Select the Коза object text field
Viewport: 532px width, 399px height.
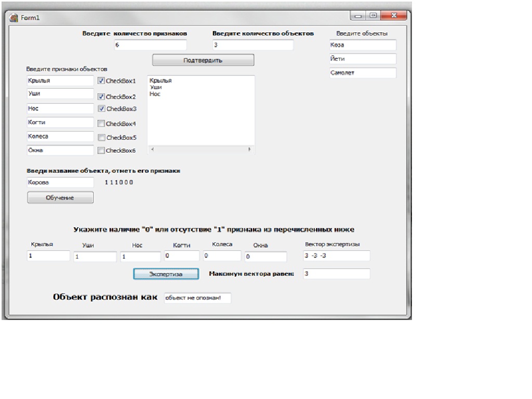pos(362,45)
